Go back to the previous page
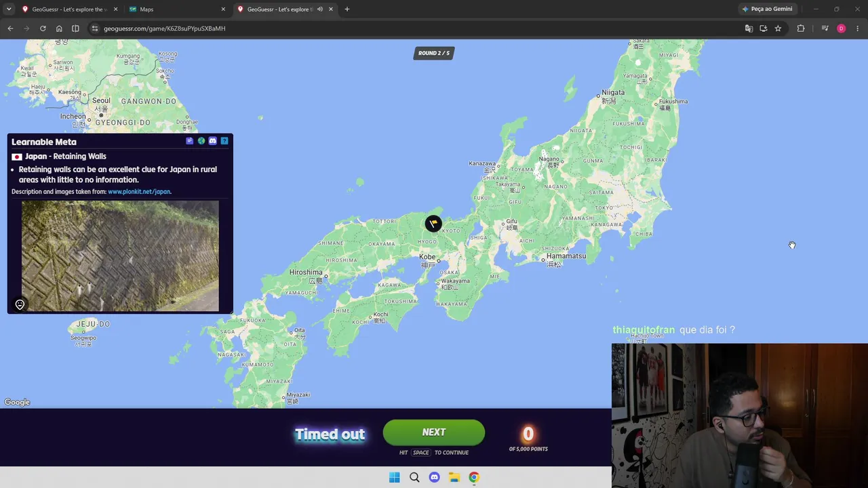 (10, 28)
